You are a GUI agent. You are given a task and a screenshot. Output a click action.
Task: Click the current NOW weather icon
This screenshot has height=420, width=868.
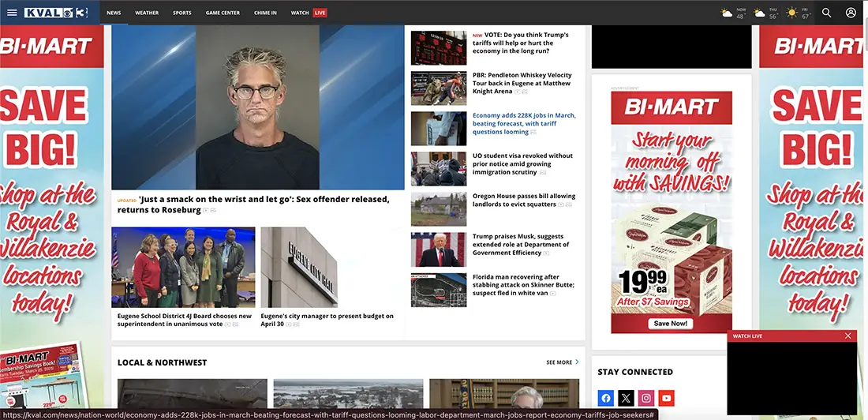click(726, 13)
